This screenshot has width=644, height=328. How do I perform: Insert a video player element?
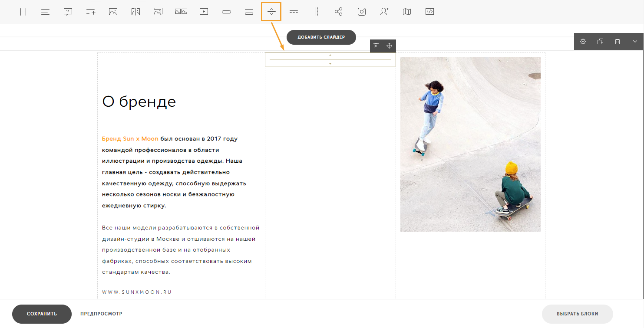(204, 12)
